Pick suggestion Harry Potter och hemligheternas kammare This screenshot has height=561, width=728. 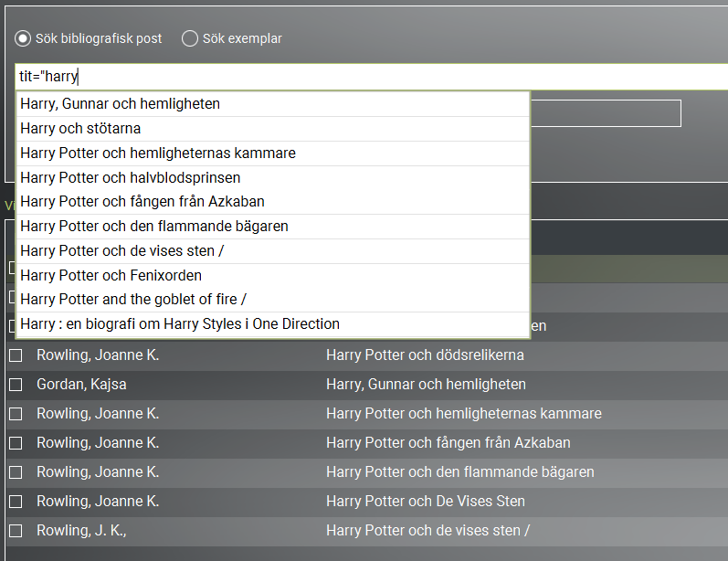tap(272, 153)
